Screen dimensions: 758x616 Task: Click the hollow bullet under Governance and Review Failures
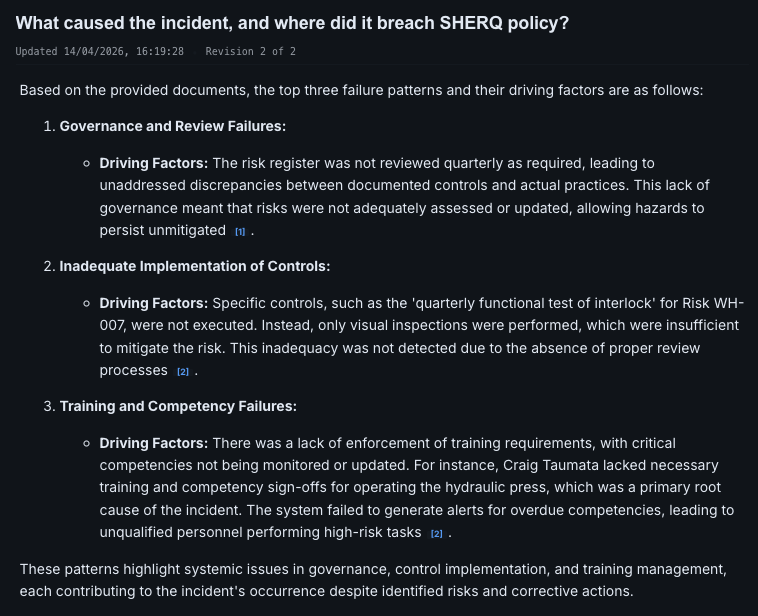pyautogui.click(x=87, y=164)
